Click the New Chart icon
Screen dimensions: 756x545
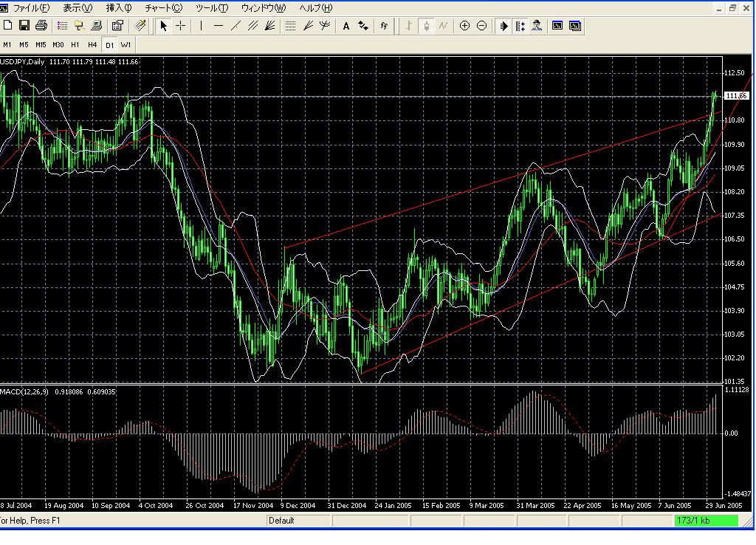tap(8, 26)
